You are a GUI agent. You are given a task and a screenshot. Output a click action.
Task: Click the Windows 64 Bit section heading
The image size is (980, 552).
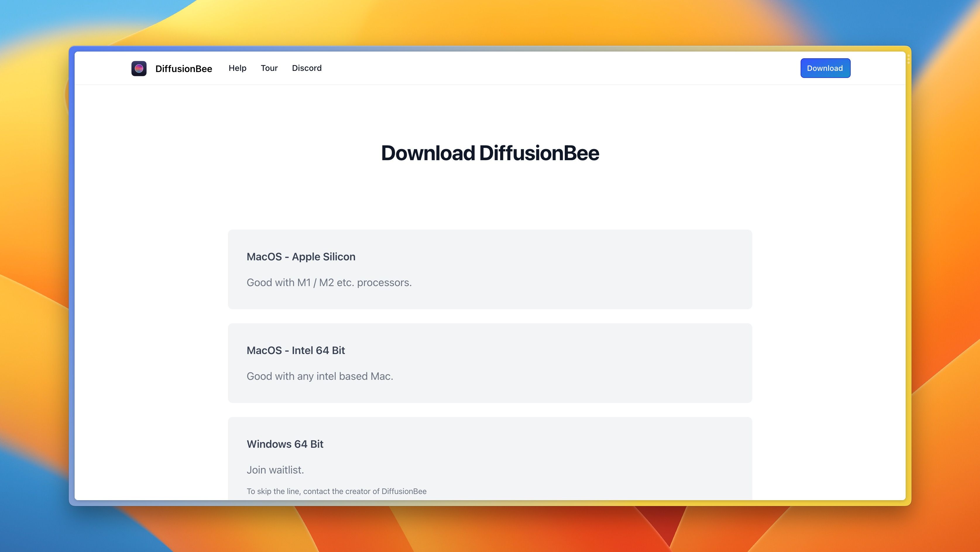285,444
